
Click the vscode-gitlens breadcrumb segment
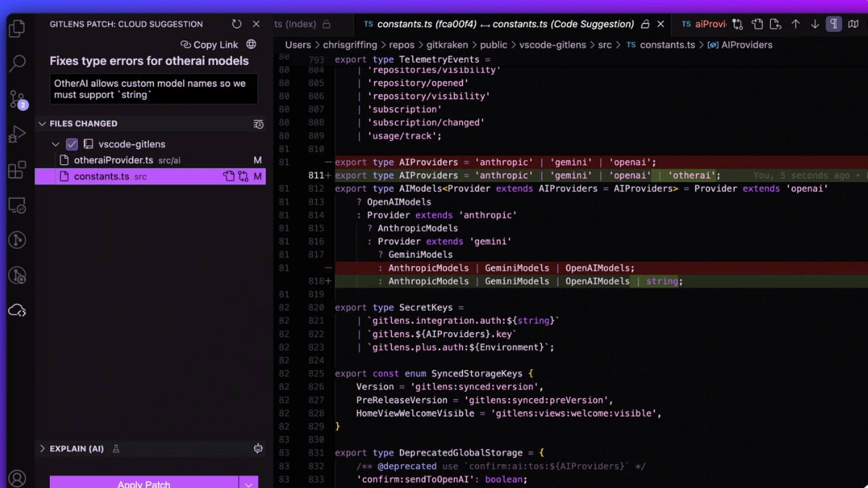click(553, 45)
